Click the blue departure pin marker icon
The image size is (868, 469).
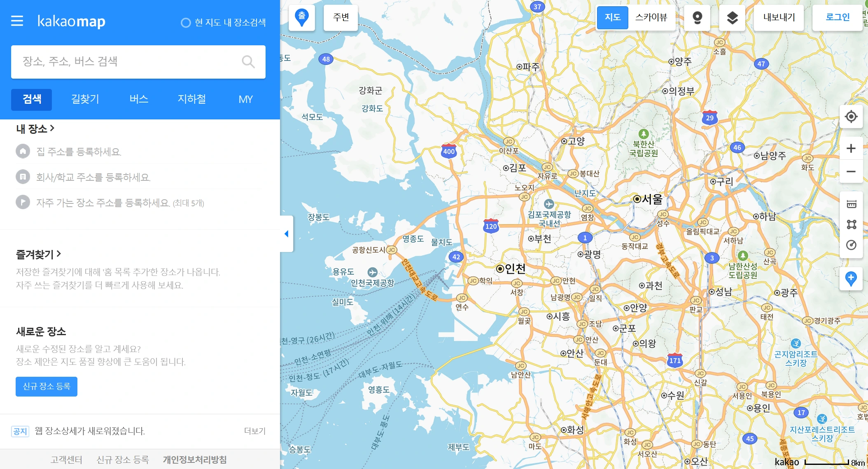[x=302, y=18]
